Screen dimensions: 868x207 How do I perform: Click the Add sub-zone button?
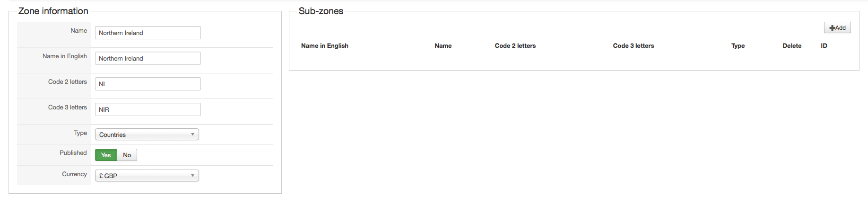(x=837, y=28)
